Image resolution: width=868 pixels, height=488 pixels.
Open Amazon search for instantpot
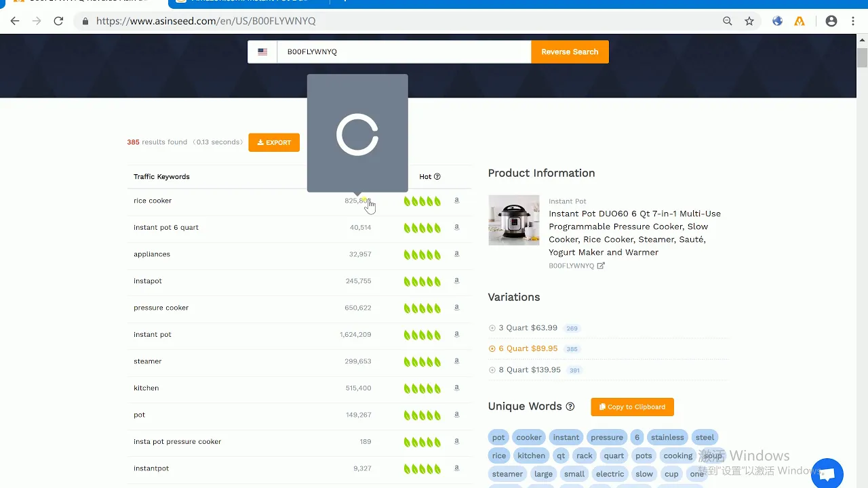[x=456, y=468]
